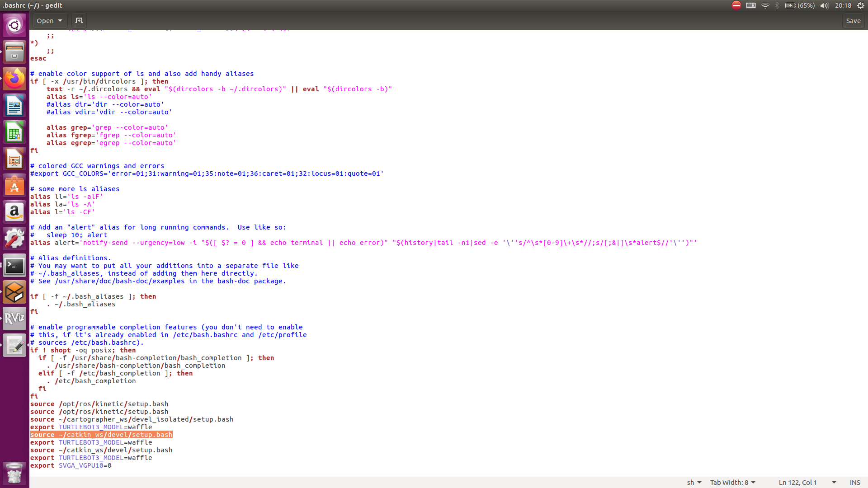Open LibreOffice Impress from launcher

[14, 159]
